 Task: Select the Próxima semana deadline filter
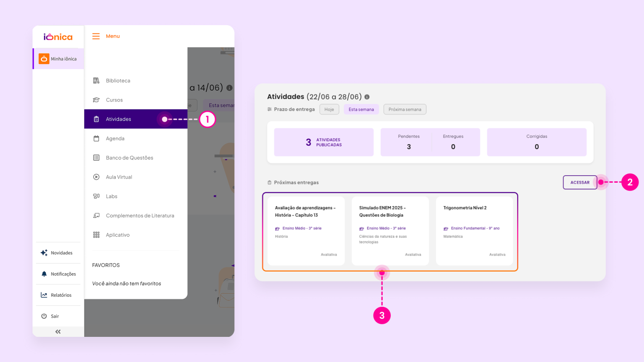tap(405, 109)
